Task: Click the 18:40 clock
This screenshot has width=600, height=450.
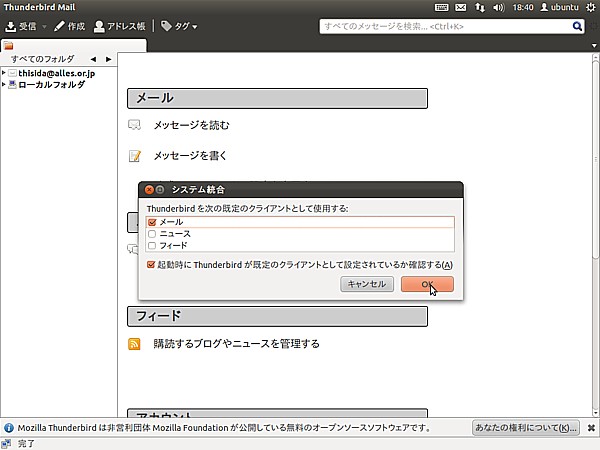Action: 523,7
